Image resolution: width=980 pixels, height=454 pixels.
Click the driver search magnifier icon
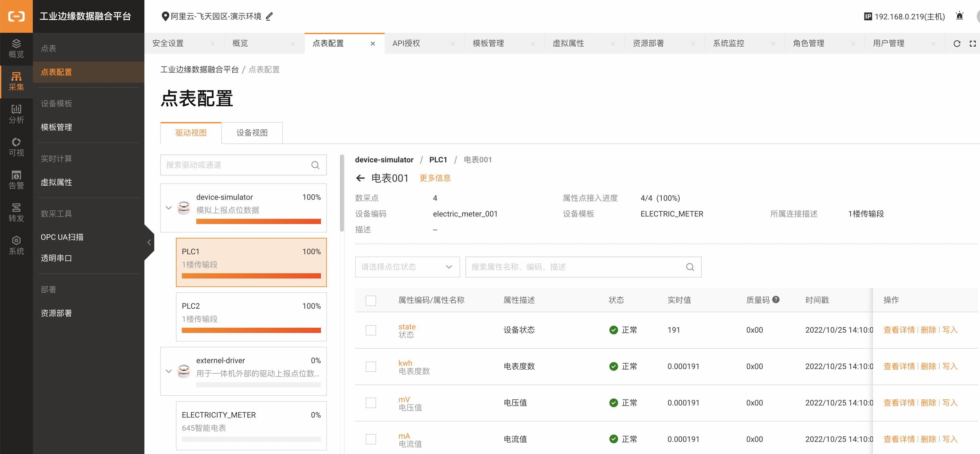[x=315, y=165]
